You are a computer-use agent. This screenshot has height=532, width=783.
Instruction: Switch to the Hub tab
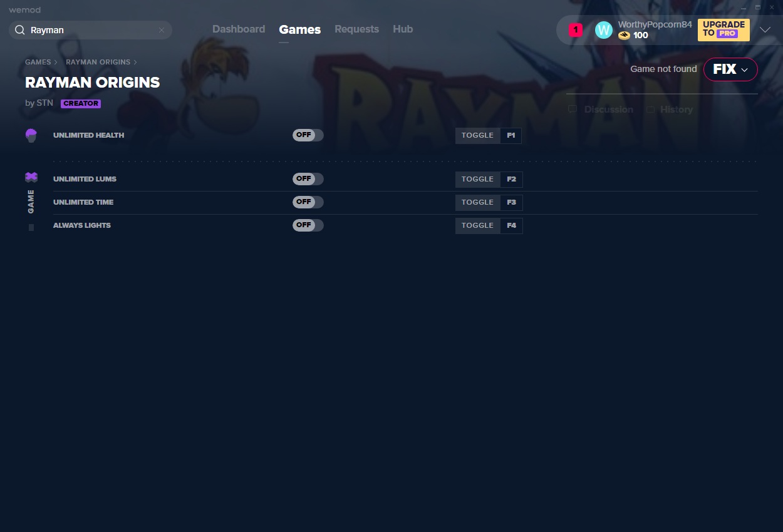pyautogui.click(x=403, y=29)
